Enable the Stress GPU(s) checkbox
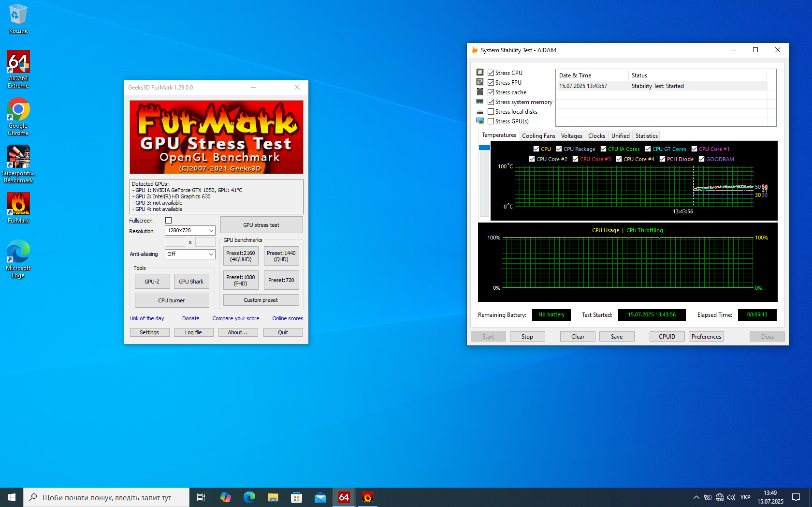 click(x=491, y=121)
